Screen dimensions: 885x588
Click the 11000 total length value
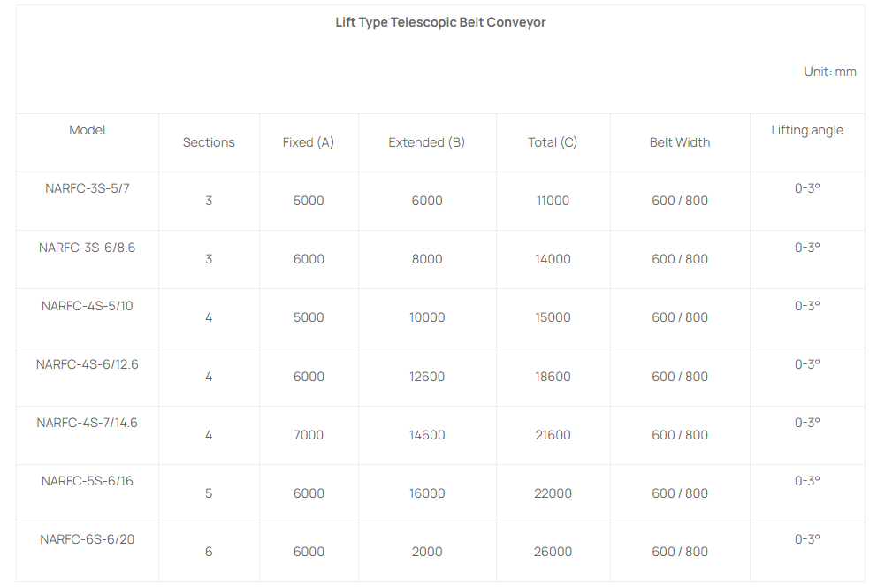553,201
